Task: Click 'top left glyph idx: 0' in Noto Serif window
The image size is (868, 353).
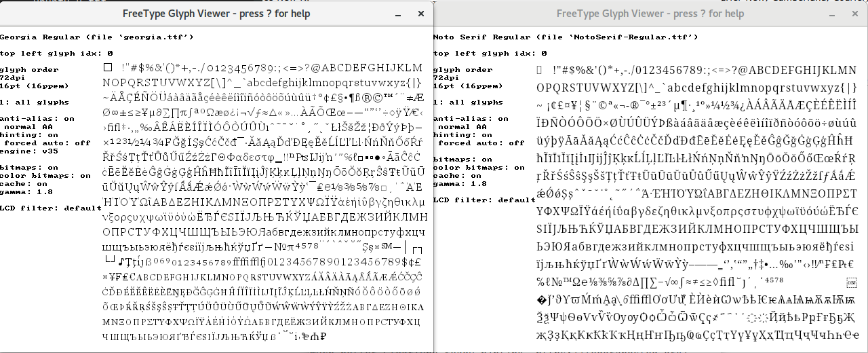Action: pos(490,53)
